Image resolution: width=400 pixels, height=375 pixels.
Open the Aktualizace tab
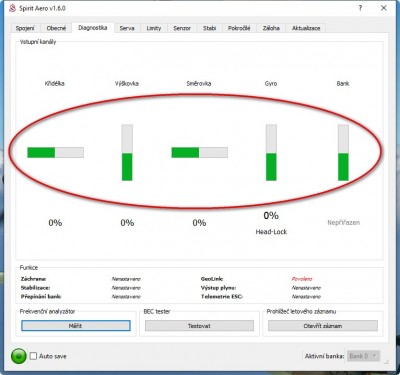[x=306, y=28]
